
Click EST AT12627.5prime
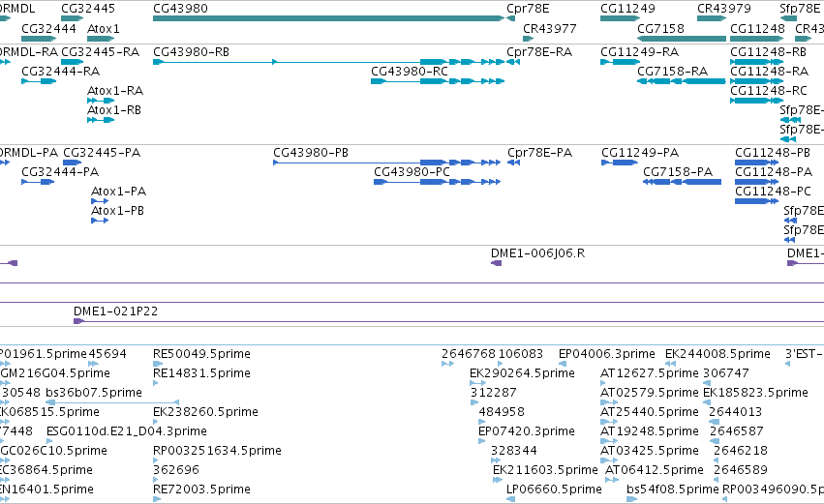coord(650,373)
